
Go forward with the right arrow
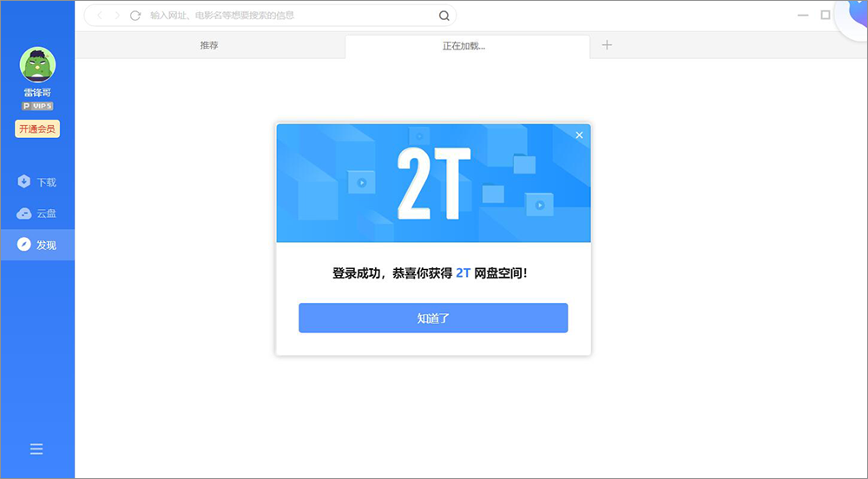click(x=117, y=16)
